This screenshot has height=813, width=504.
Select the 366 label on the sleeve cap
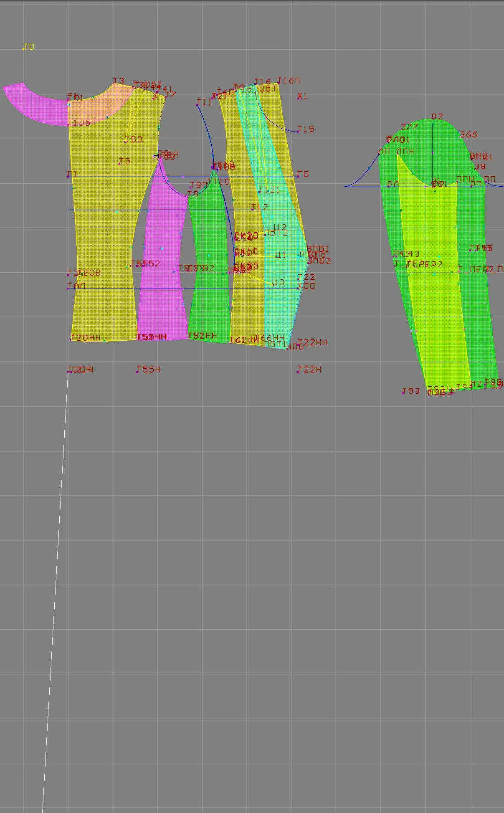[x=469, y=134]
